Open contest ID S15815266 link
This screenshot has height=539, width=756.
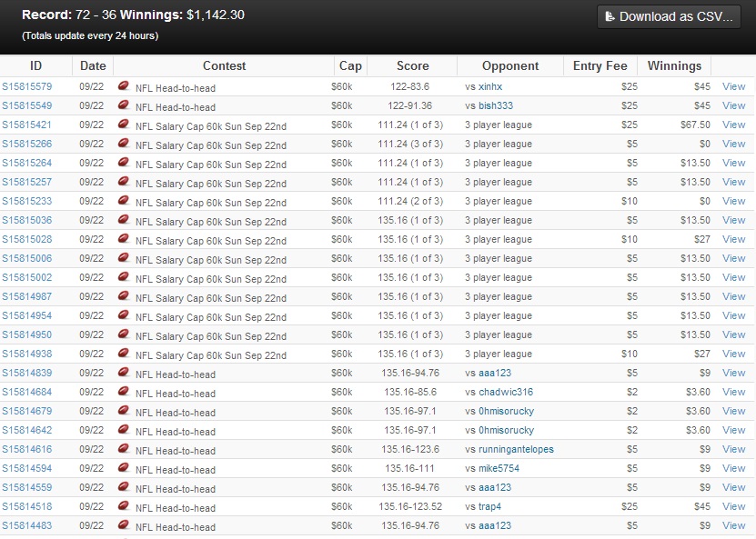point(27,144)
